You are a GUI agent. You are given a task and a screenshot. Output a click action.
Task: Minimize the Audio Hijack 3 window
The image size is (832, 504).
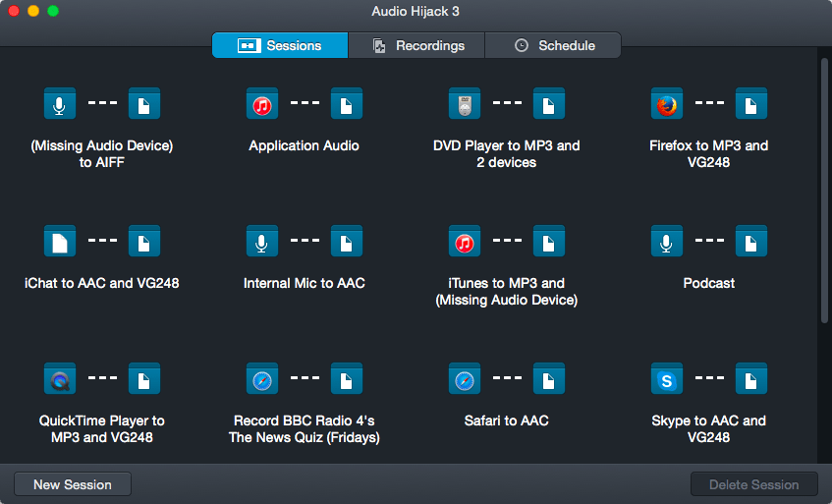pyautogui.click(x=33, y=11)
